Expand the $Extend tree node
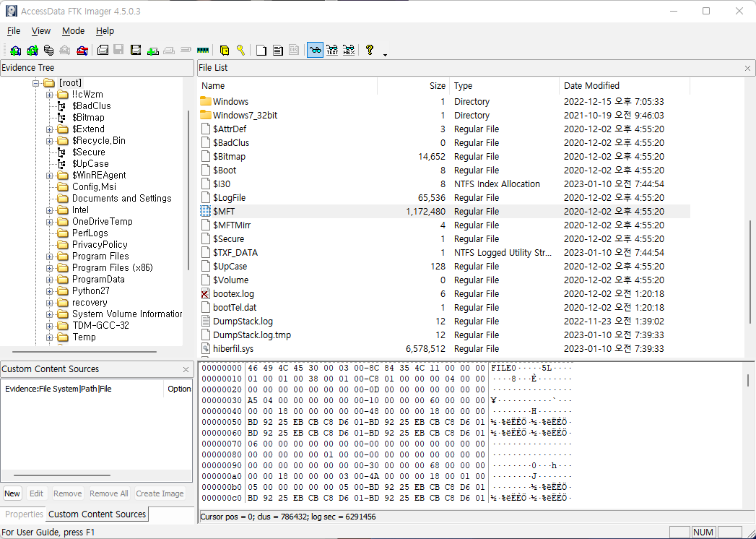The width and height of the screenshot is (756, 539). click(49, 129)
